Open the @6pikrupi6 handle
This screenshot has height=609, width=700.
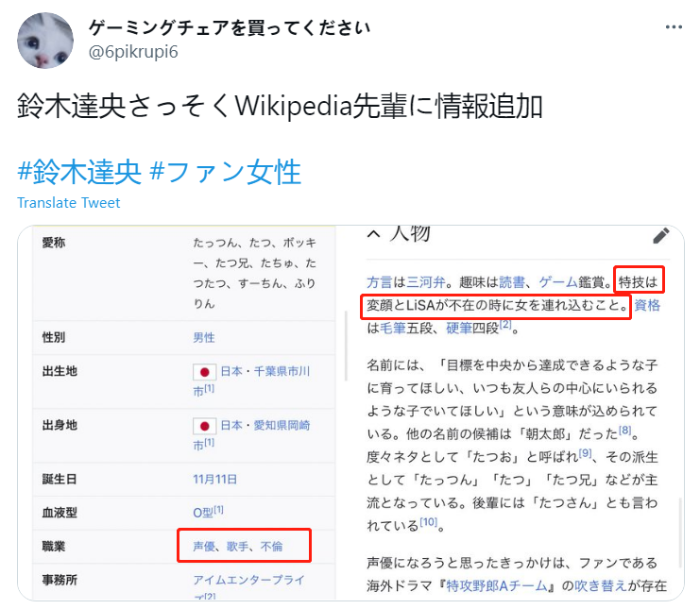coord(133,52)
